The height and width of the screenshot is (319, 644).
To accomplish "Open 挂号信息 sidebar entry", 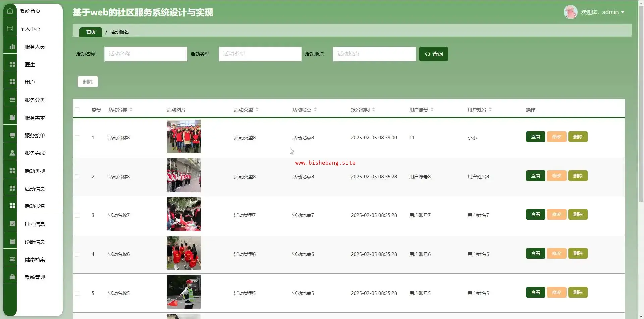I will pyautogui.click(x=35, y=224).
